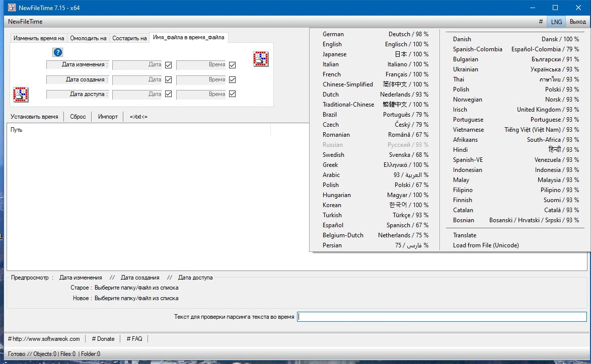
Task: Choose English language from the menu
Action: coord(376,44)
